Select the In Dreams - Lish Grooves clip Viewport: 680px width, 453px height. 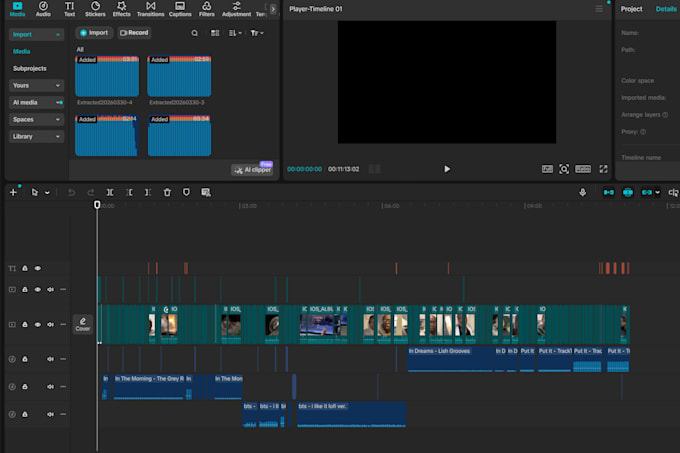(450, 359)
